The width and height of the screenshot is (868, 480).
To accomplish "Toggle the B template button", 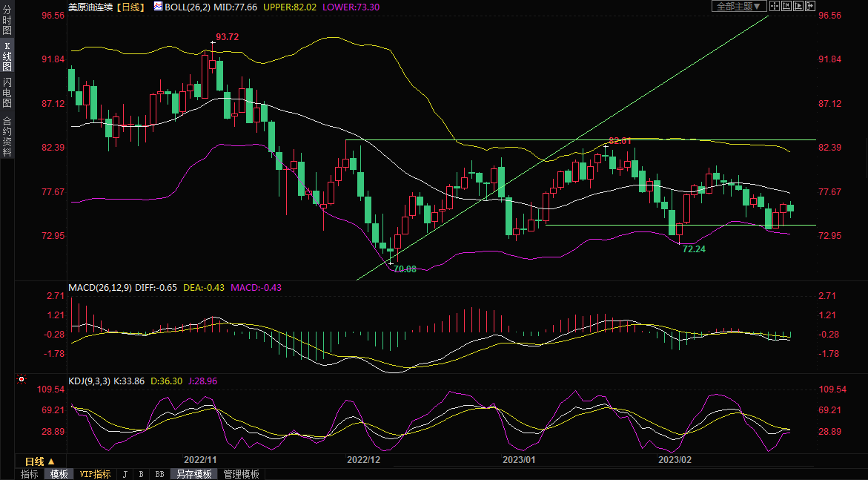I will [141, 474].
